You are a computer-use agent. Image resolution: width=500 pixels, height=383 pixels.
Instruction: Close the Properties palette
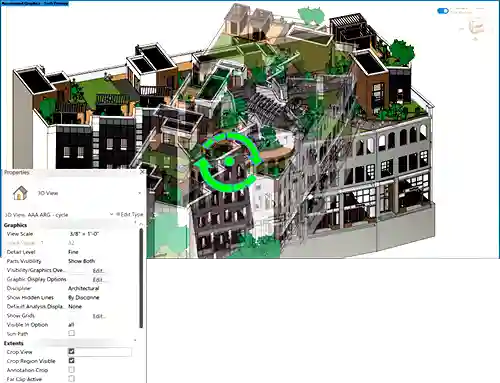coord(142,172)
